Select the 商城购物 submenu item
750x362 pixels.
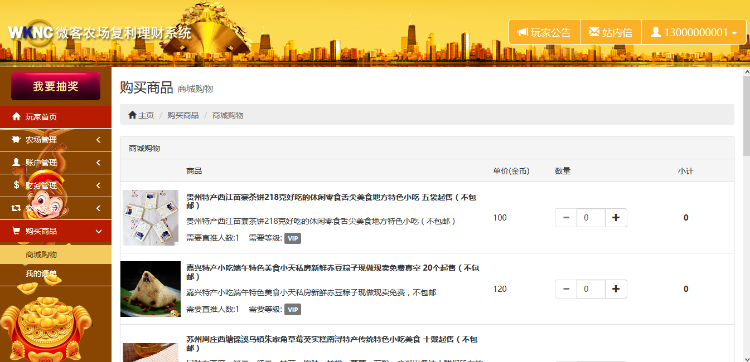coord(55,254)
